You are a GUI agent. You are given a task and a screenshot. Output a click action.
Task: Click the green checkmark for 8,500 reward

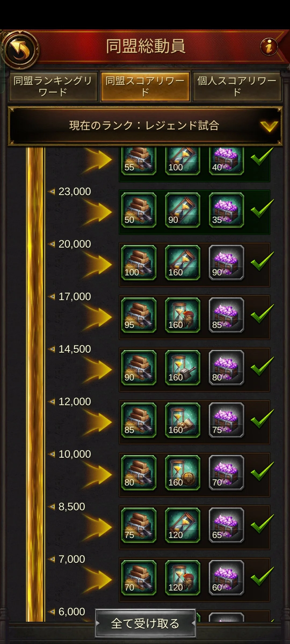[x=262, y=524]
